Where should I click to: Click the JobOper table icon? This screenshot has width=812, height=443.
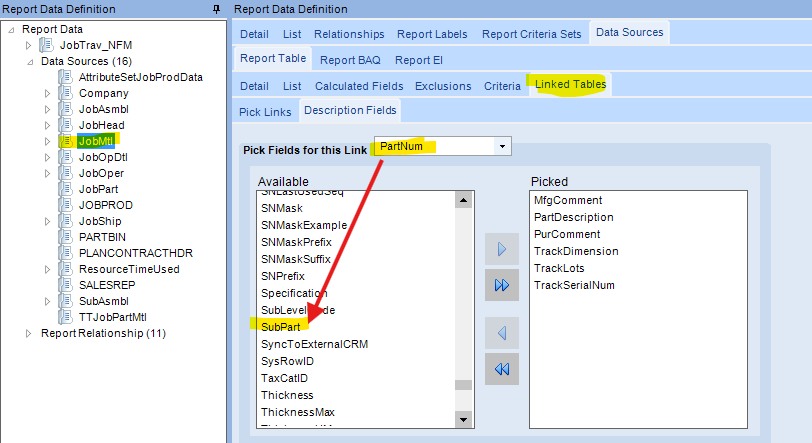66,174
